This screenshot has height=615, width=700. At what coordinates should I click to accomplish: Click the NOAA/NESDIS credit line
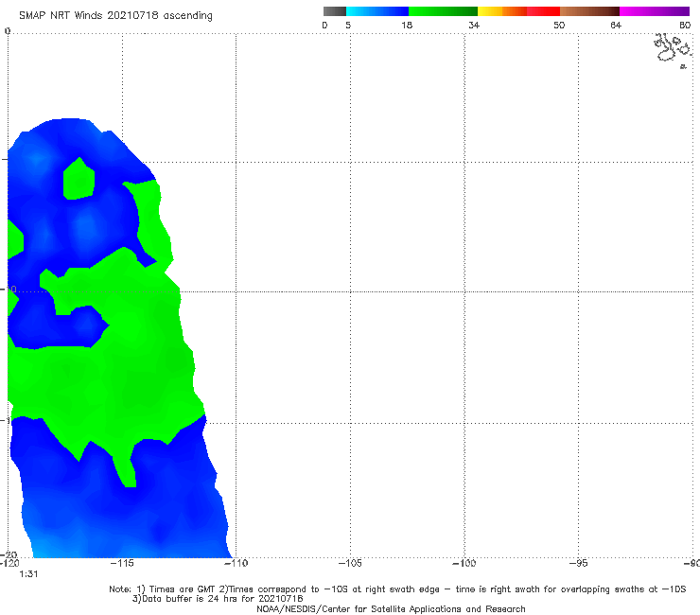pos(391,609)
